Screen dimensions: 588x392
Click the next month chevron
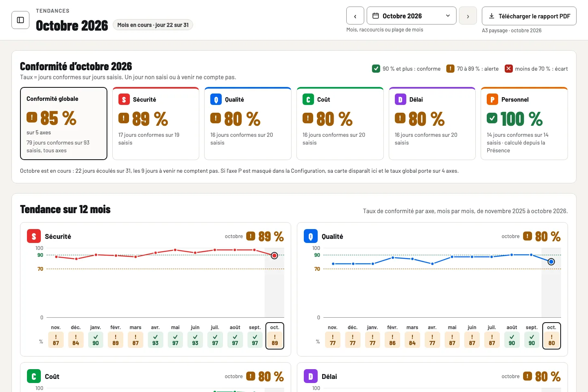(468, 16)
